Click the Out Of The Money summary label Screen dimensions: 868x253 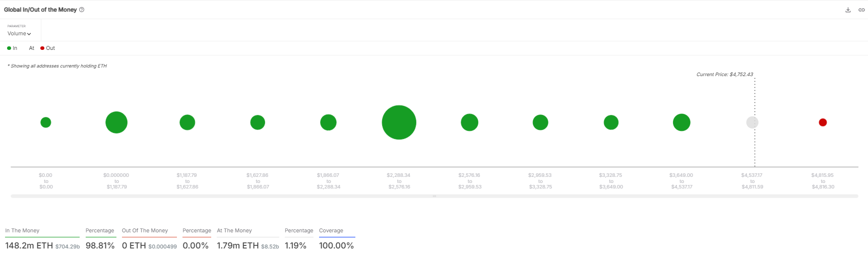point(145,231)
